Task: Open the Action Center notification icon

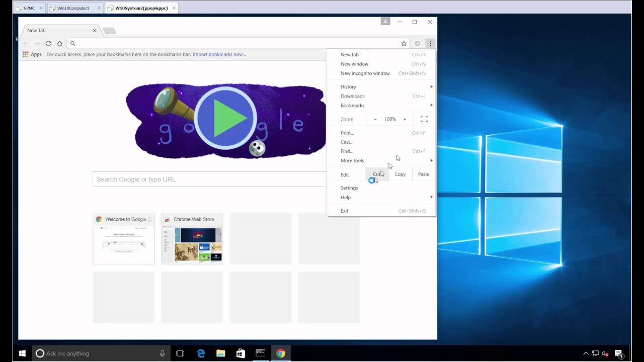Action: [x=619, y=353]
